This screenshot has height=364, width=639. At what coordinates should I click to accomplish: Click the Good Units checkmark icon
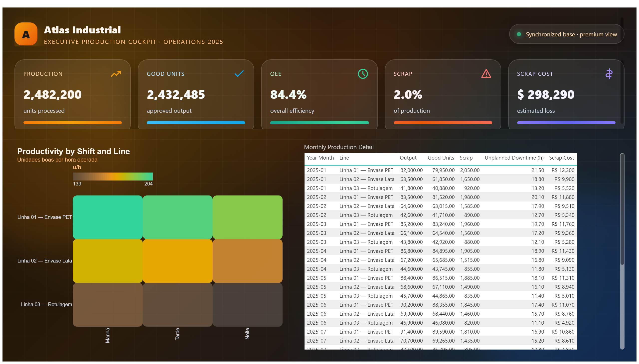[239, 74]
